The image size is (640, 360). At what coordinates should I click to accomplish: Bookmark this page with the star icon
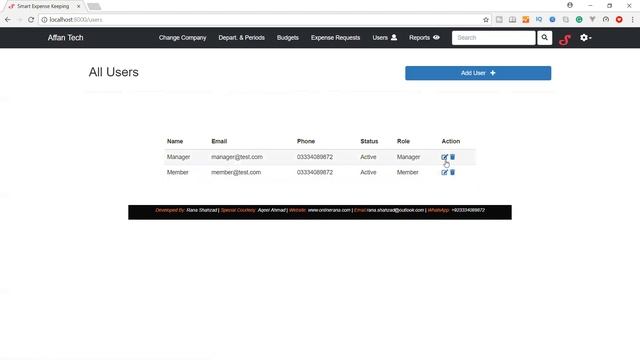click(x=486, y=20)
